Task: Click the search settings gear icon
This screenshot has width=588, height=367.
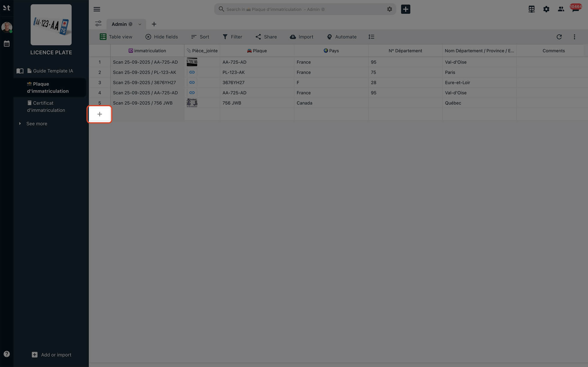Action: click(389, 9)
